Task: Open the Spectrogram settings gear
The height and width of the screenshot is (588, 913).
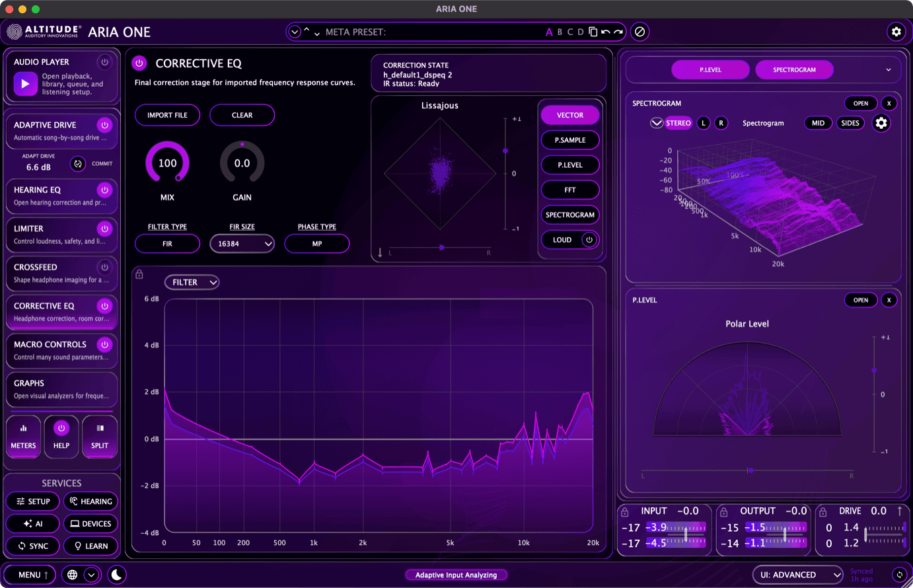Action: [x=881, y=123]
